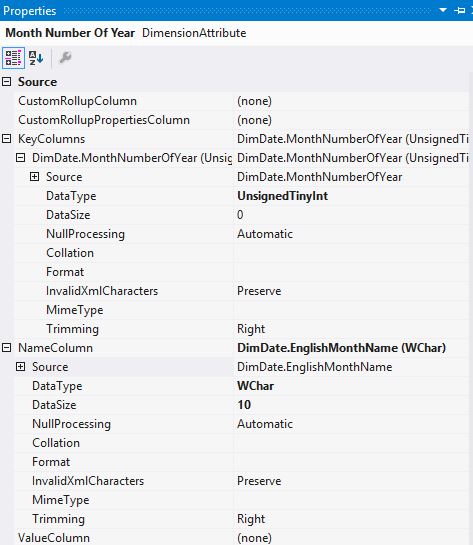Open the Properties window position dropdown arrow

click(443, 10)
